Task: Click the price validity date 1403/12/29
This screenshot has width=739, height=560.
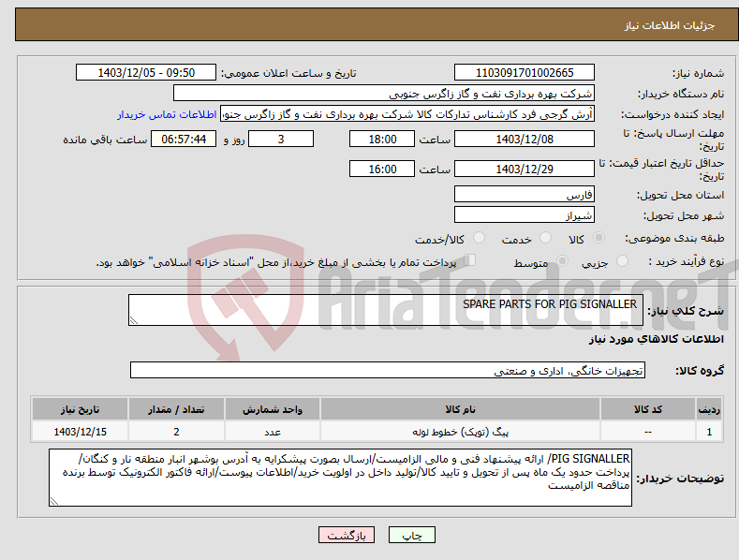Action: (x=525, y=169)
